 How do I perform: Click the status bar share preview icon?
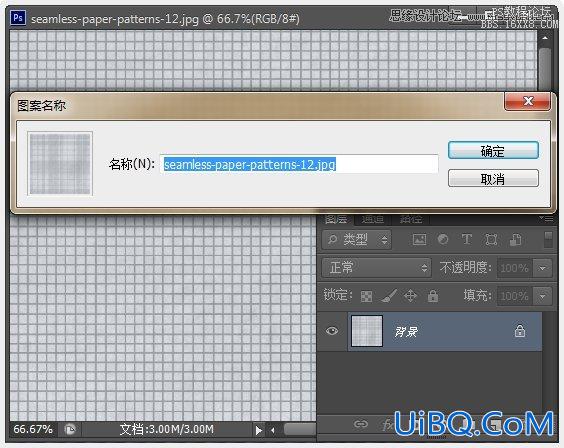[70, 429]
